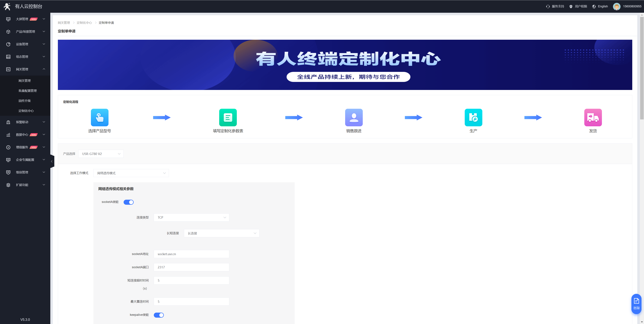Click the 选择产品型号 step icon

pyautogui.click(x=99, y=117)
